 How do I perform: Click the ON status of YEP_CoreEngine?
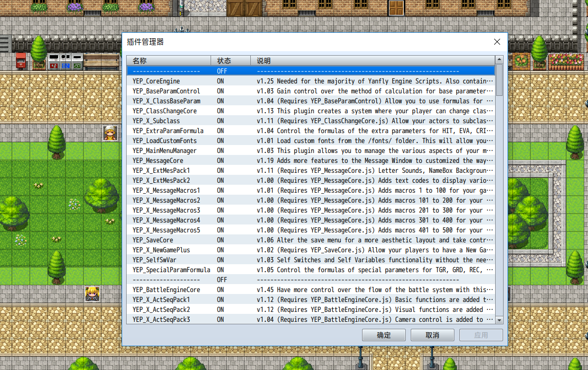tap(220, 81)
